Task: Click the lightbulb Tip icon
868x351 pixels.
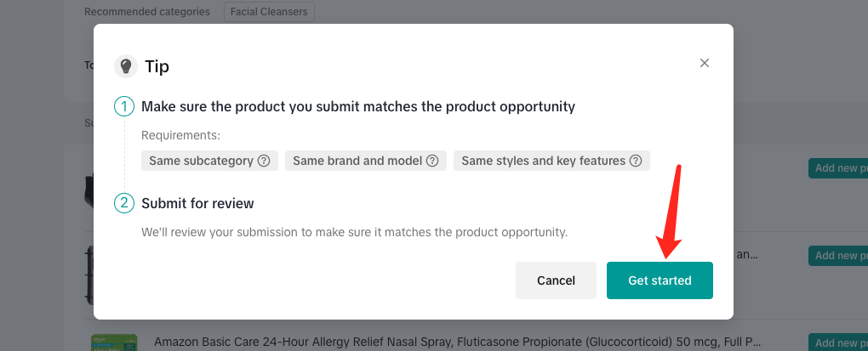Action: pos(125,66)
